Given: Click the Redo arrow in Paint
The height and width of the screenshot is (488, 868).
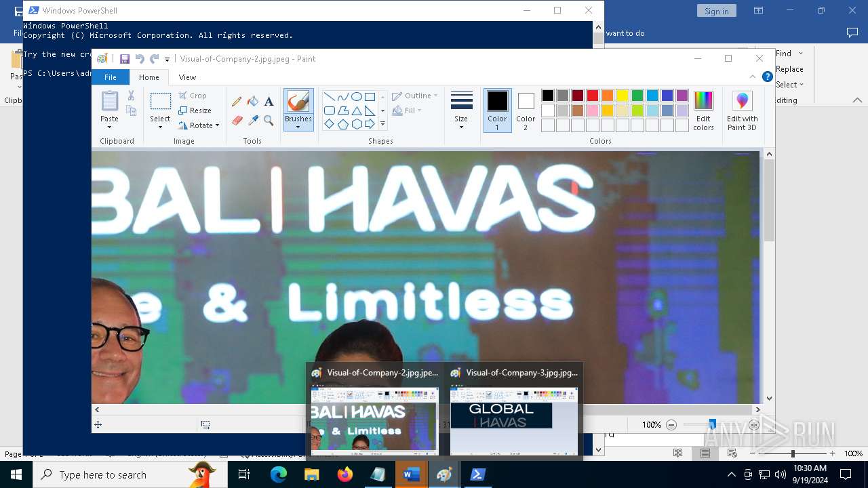Looking at the screenshot, I should (155, 59).
